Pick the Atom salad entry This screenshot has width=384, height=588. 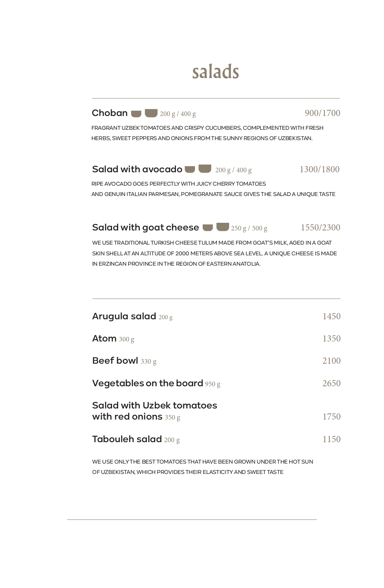coord(104,338)
